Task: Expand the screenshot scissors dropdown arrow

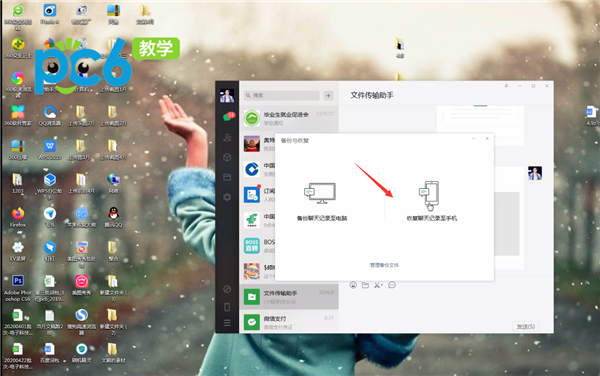Action: [x=382, y=285]
